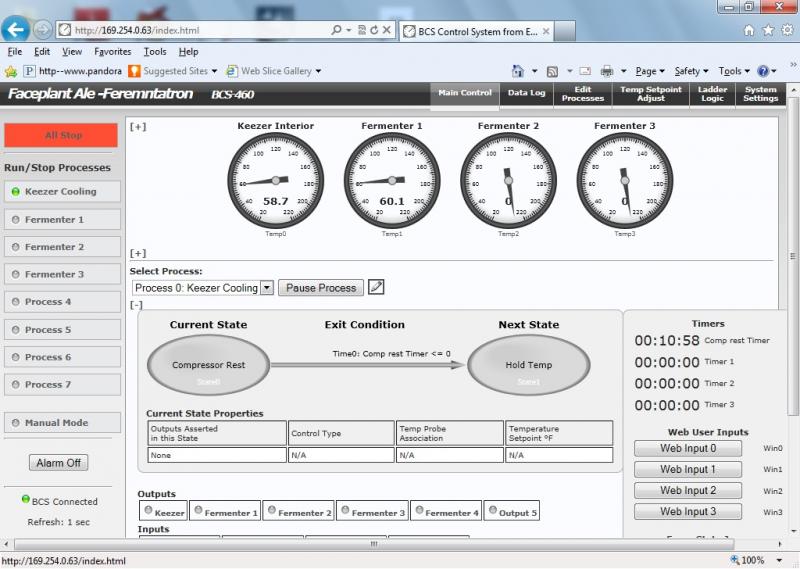The height and width of the screenshot is (569, 800).
Task: Toggle Process 6 run state
Action: coord(62,357)
